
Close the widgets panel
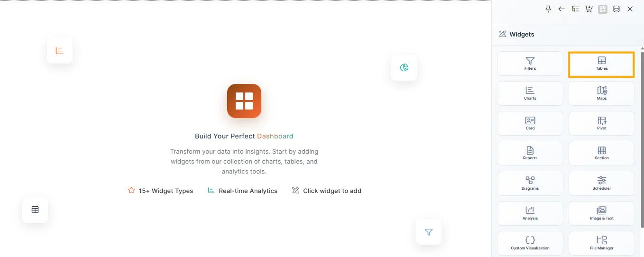point(630,9)
